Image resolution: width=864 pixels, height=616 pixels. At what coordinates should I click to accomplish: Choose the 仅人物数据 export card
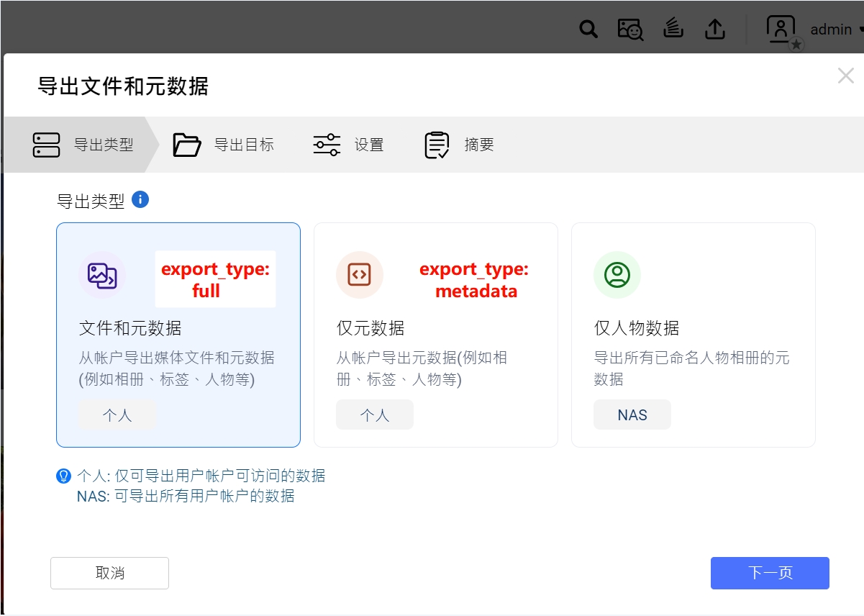[694, 335]
